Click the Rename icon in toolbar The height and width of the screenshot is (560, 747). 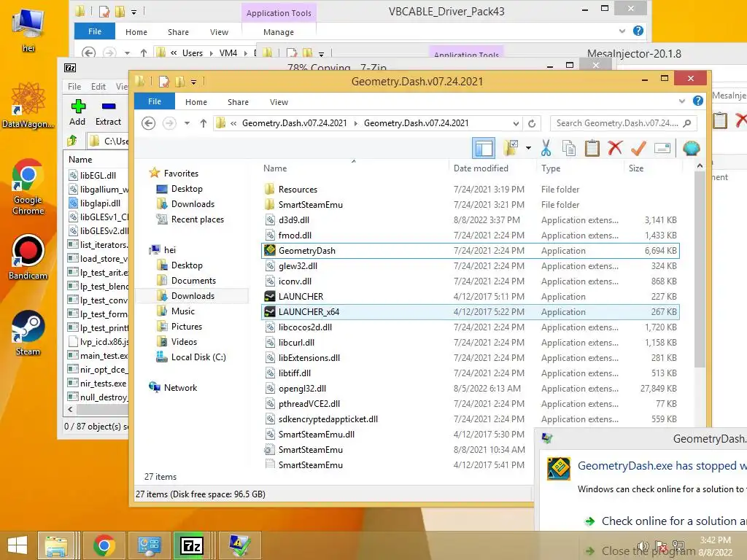click(662, 148)
